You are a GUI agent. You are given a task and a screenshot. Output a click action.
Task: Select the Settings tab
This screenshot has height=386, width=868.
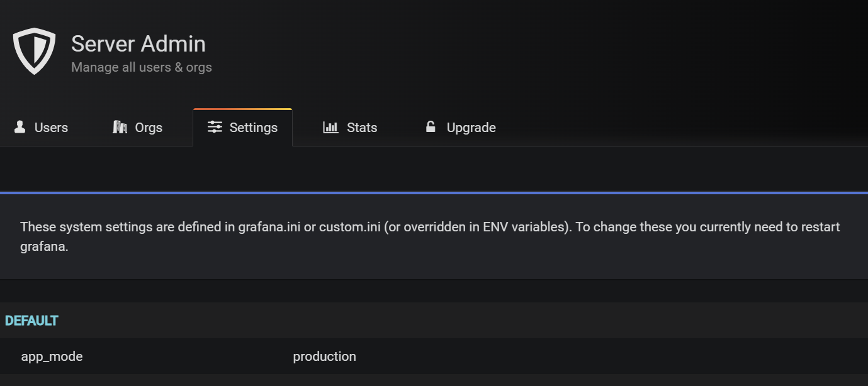click(242, 128)
